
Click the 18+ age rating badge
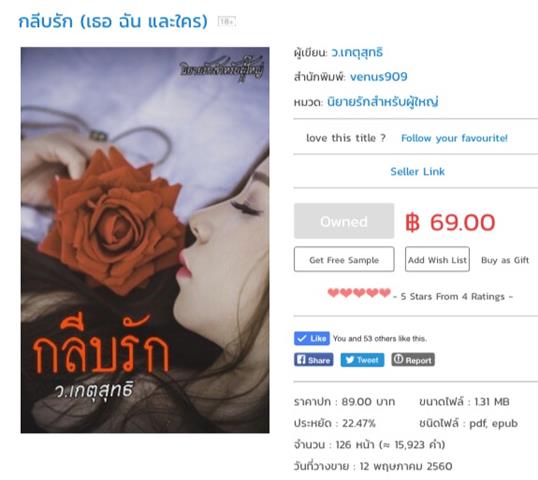tap(227, 21)
